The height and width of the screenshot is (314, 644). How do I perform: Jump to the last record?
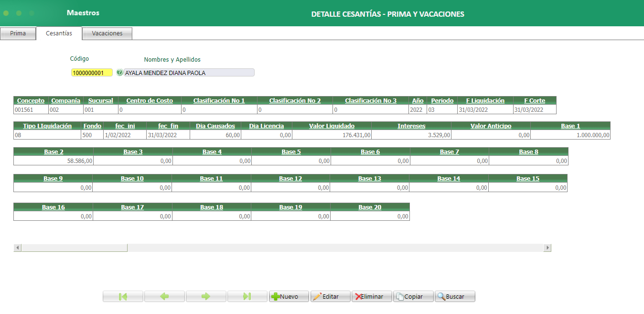(x=247, y=296)
